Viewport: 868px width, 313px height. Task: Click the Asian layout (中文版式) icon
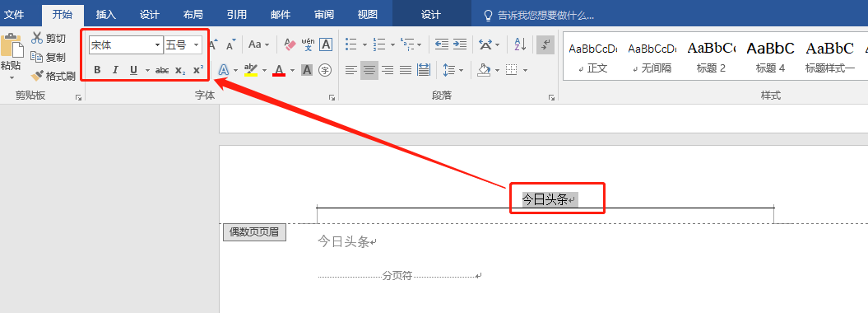coord(485,44)
